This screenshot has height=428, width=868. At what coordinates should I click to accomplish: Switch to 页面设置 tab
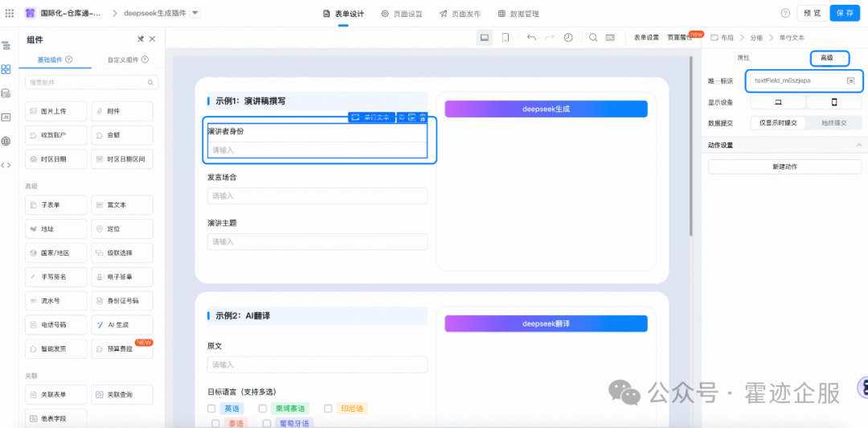403,14
